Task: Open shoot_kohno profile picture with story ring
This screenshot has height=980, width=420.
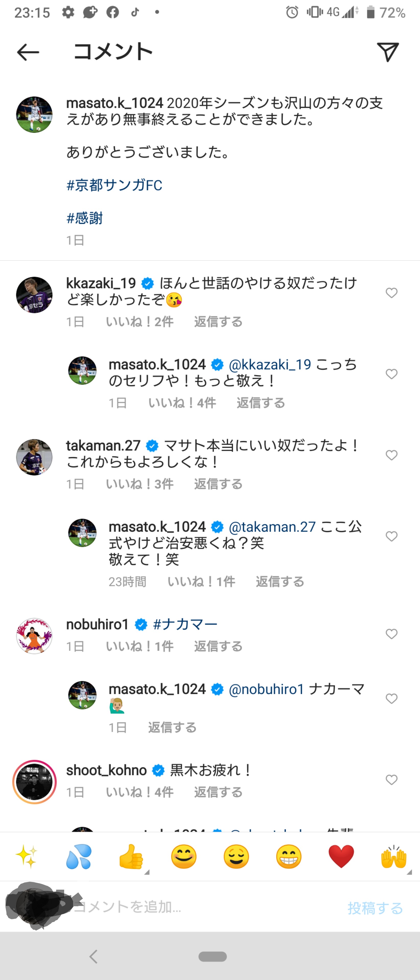Action: coord(34,782)
